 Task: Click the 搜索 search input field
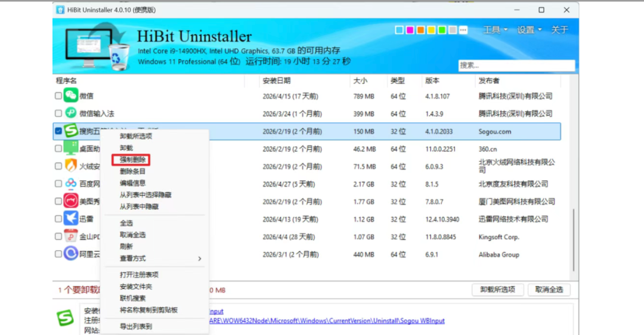coord(516,66)
